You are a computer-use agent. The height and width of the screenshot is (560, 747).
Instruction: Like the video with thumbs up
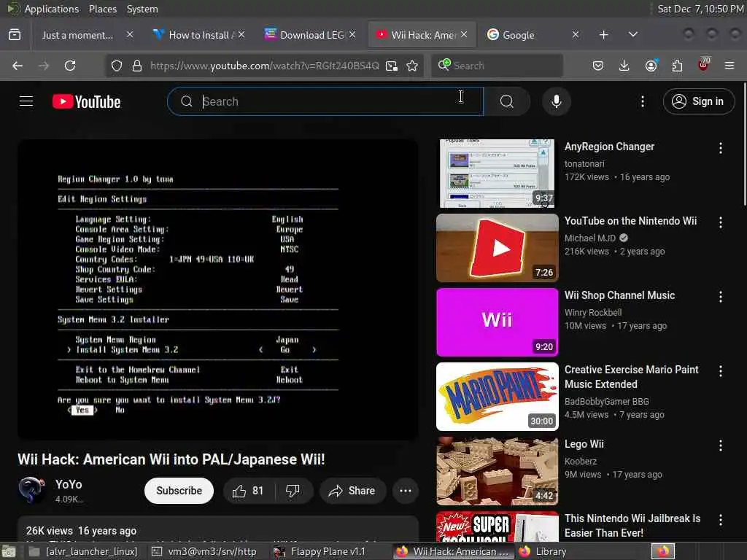pos(247,491)
